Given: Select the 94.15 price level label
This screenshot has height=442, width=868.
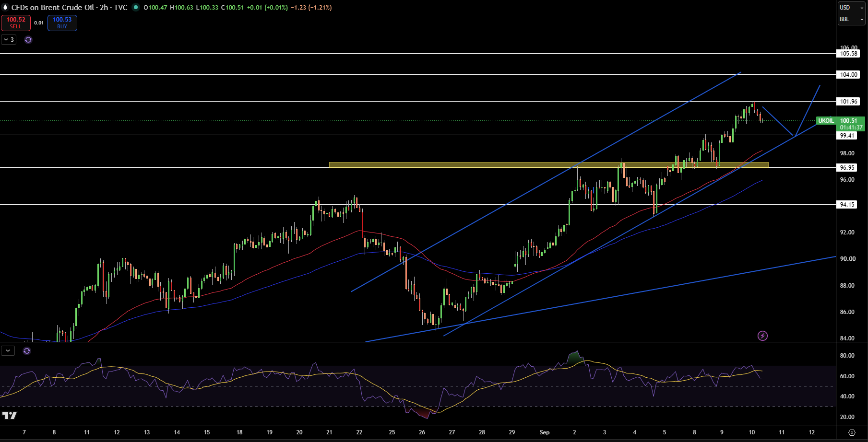Looking at the screenshot, I should [847, 205].
